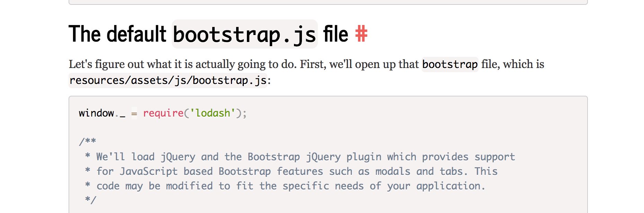Image resolution: width=644 pixels, height=213 pixels.
Task: Click comment line 'for JavaScript based Bootstrap features'
Action: coord(291,171)
